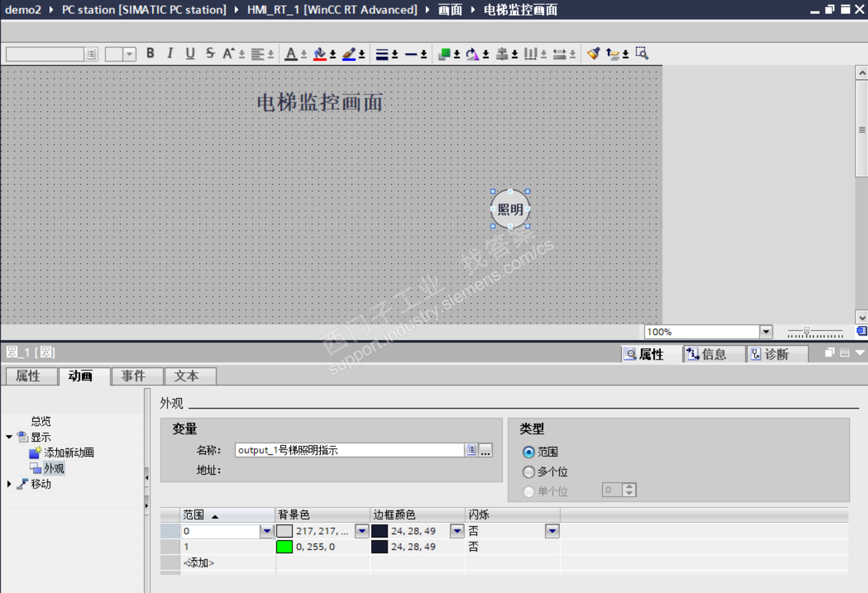Click the tab order icon
This screenshot has height=593, width=868.
(613, 54)
